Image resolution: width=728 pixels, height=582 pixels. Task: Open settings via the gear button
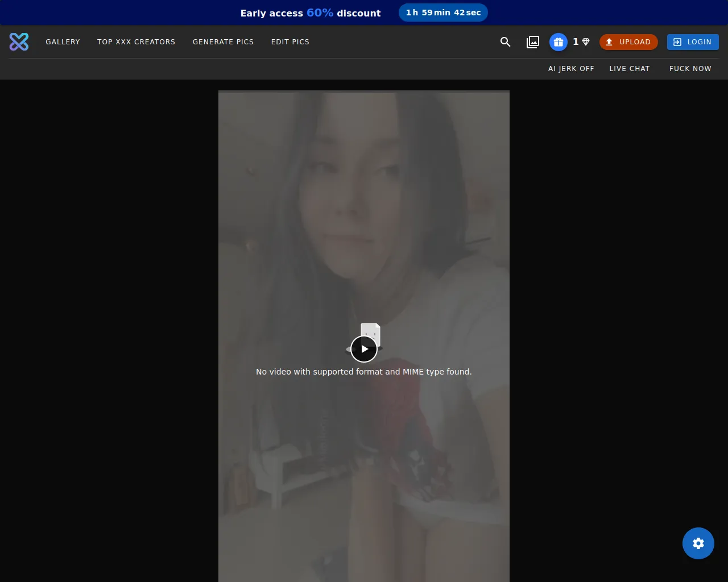(698, 543)
